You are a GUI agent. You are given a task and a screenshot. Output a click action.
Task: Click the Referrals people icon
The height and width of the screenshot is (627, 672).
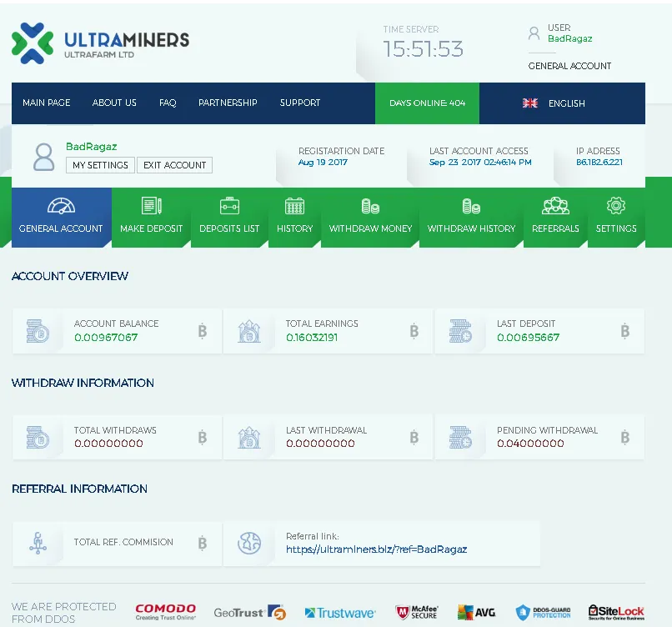[555, 206]
